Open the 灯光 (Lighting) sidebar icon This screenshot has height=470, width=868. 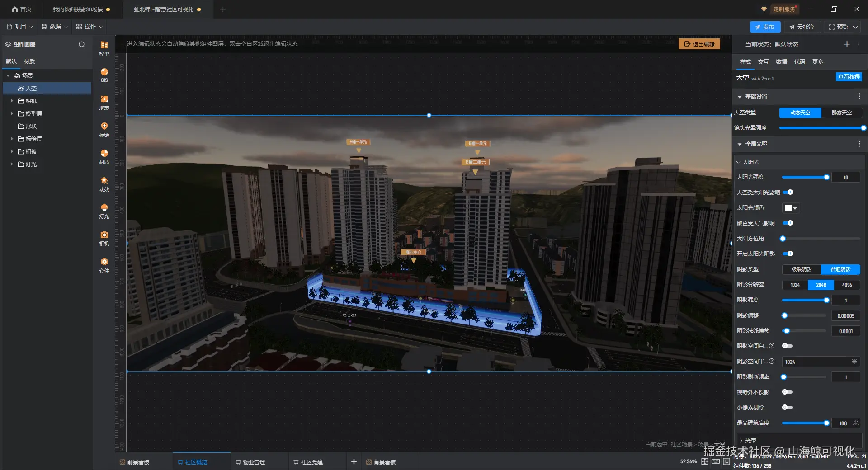click(104, 211)
